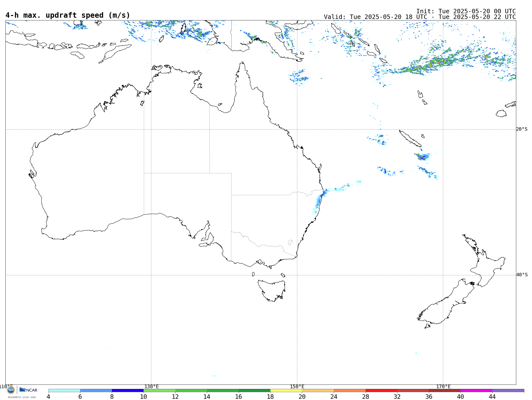Pick the light orange 20–24 colorbar swatch
Screen dimensions: 532x400
pos(318,390)
